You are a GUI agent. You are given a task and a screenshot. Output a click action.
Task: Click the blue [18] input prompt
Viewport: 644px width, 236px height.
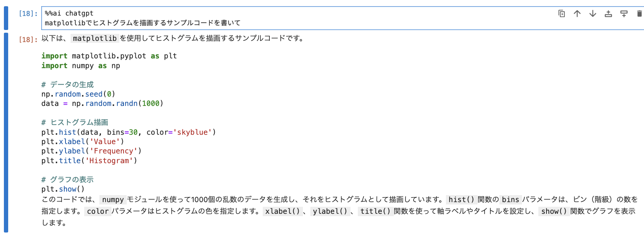[28, 14]
